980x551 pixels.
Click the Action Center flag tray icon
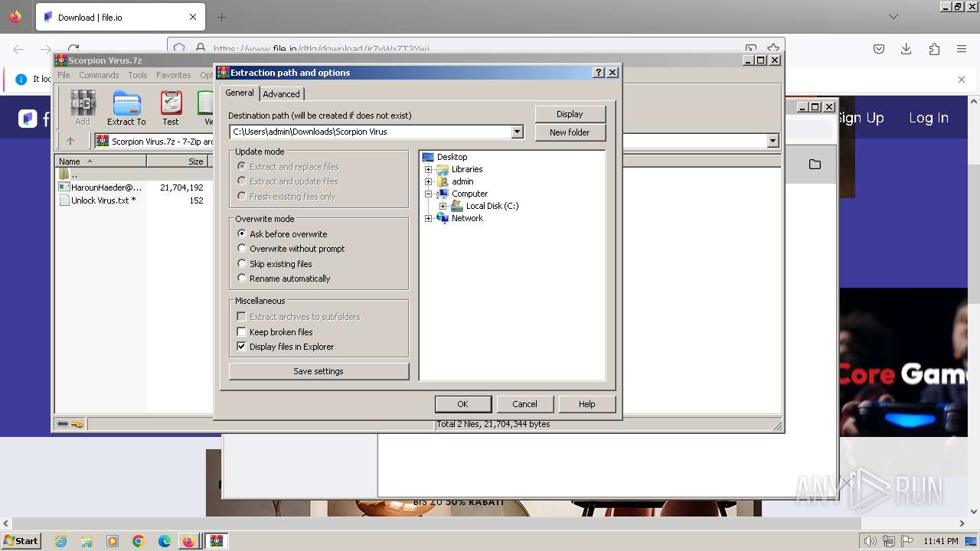click(x=906, y=541)
